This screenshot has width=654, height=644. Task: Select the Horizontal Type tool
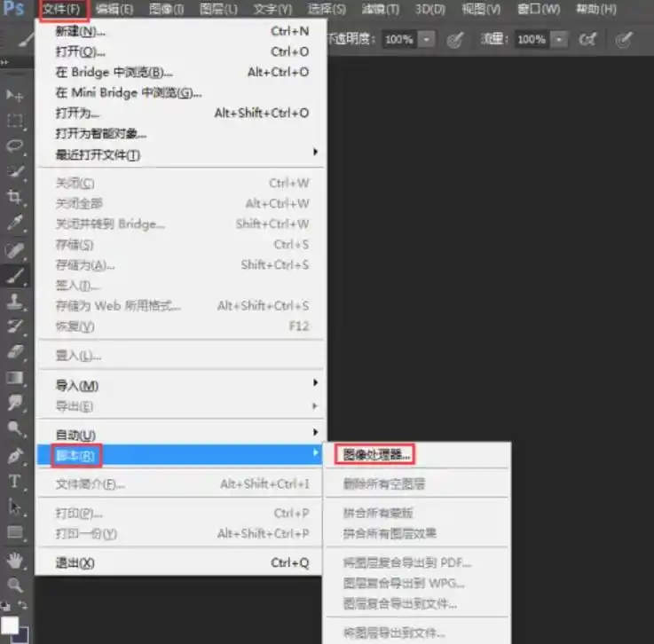(15, 482)
